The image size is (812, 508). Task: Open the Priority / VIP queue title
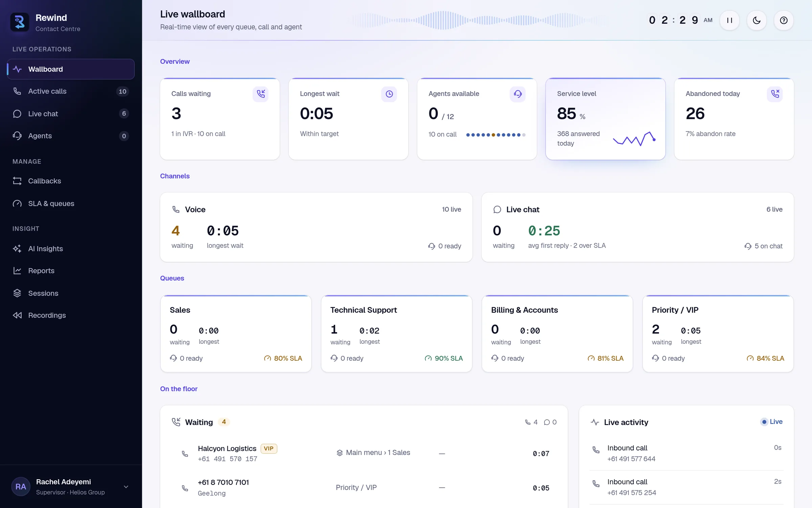point(675,310)
